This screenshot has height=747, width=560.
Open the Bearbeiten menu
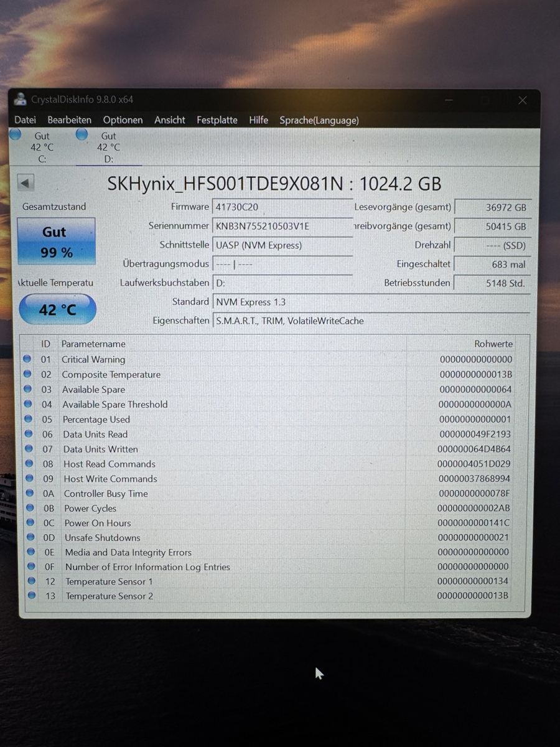pos(70,120)
